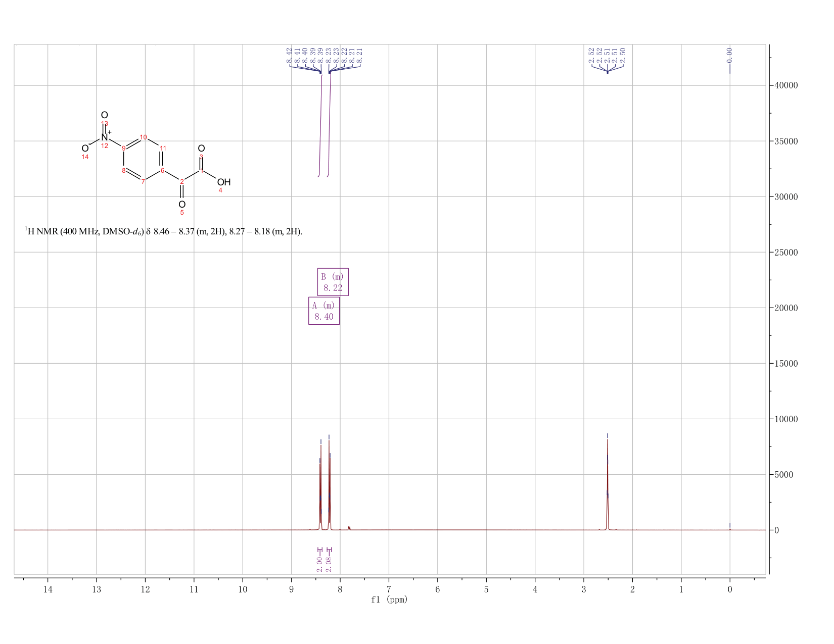Click x-axis tick label 12
This screenshot has width=834, height=644.
coord(146,589)
